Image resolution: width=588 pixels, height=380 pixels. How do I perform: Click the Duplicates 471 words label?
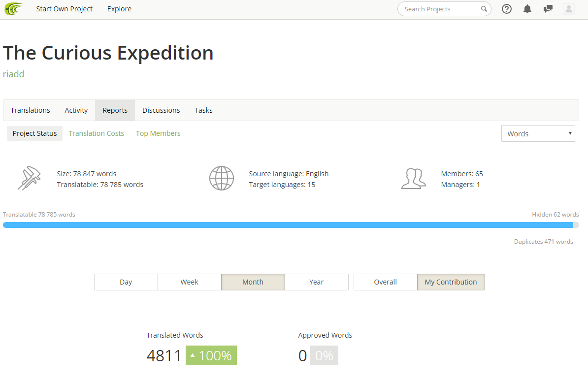[x=543, y=242]
